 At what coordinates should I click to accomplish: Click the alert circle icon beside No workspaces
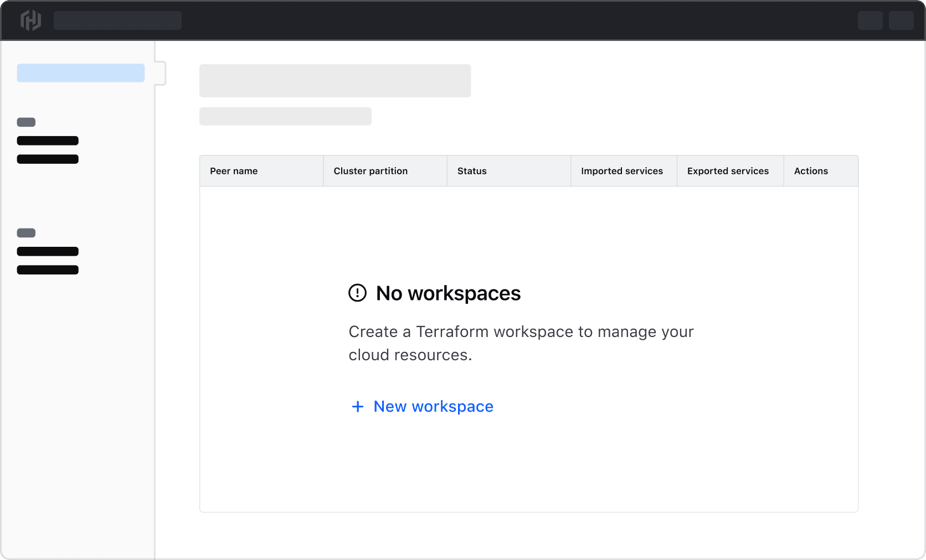[x=357, y=293]
